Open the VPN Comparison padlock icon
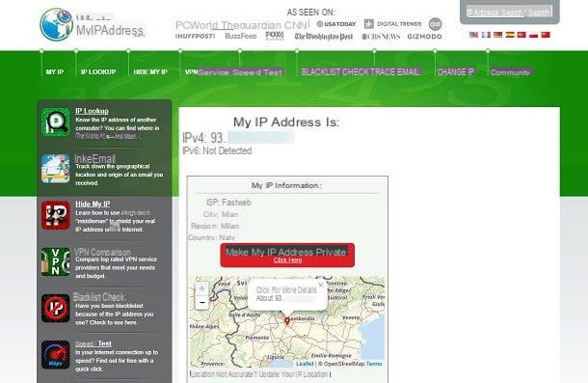Screen dimensions: 588x383 point(56,261)
